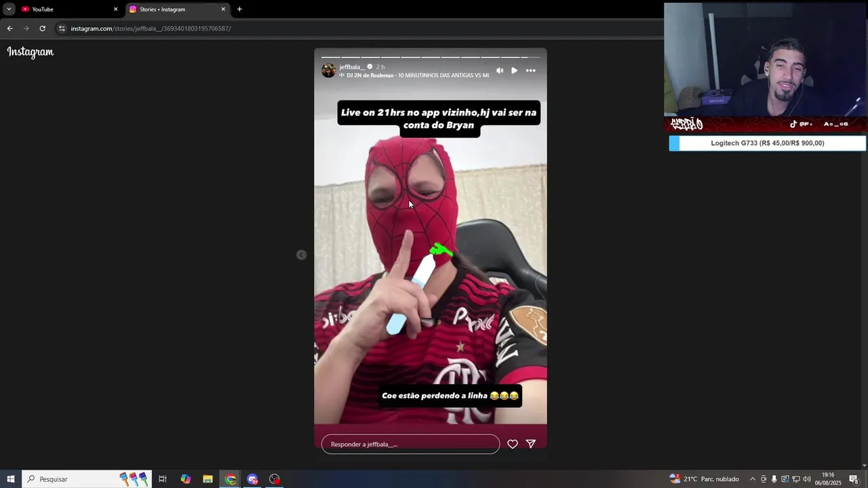The width and height of the screenshot is (868, 488).
Task: Click the Instagram logo to go home
Action: (x=31, y=52)
